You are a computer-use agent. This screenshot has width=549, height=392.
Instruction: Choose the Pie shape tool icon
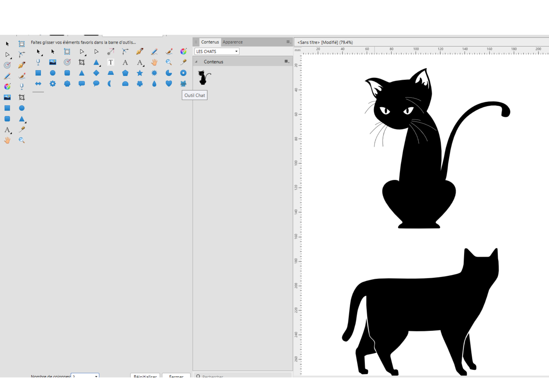(x=169, y=73)
